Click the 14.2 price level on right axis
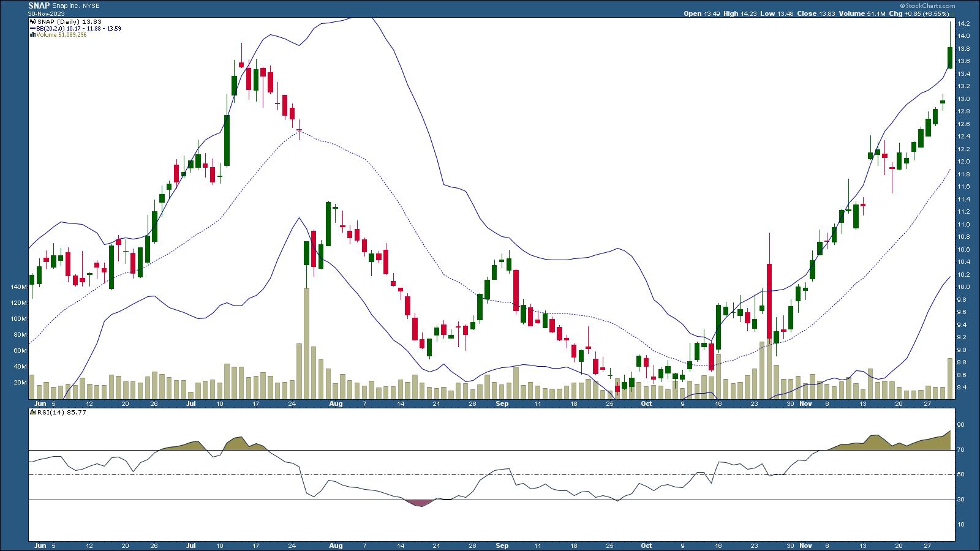This screenshot has height=551, width=980. point(962,24)
